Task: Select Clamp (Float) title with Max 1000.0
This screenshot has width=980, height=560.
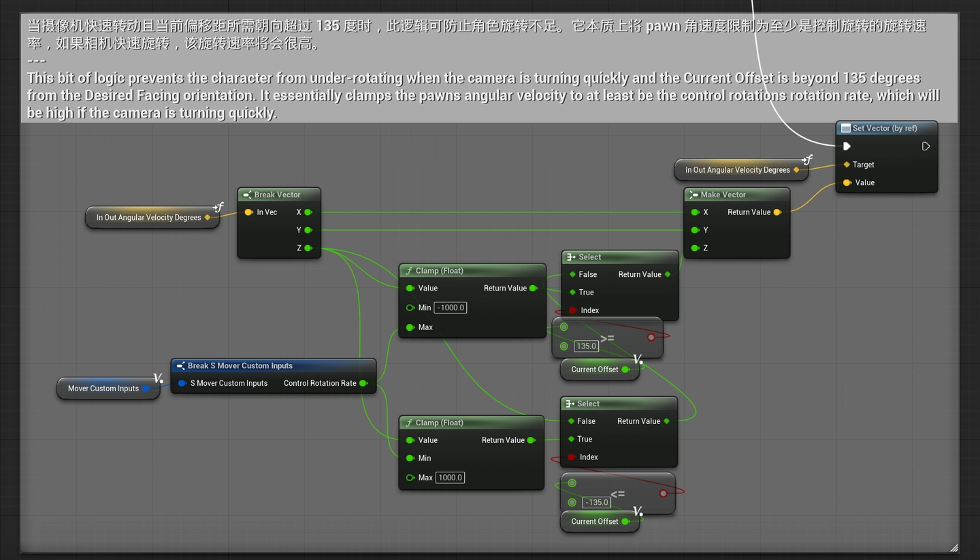Action: pos(440,423)
